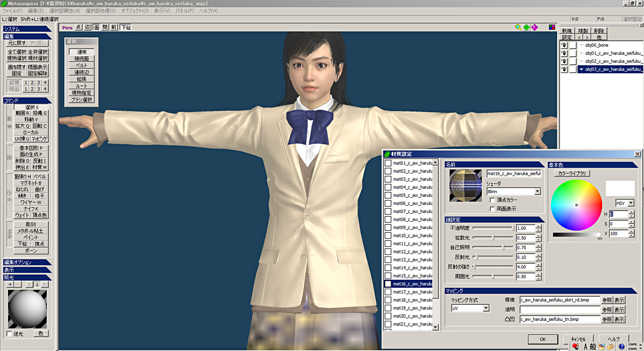Select the ナイフ K knife tool
Viewport: 644px width, 351px height.
31,209
